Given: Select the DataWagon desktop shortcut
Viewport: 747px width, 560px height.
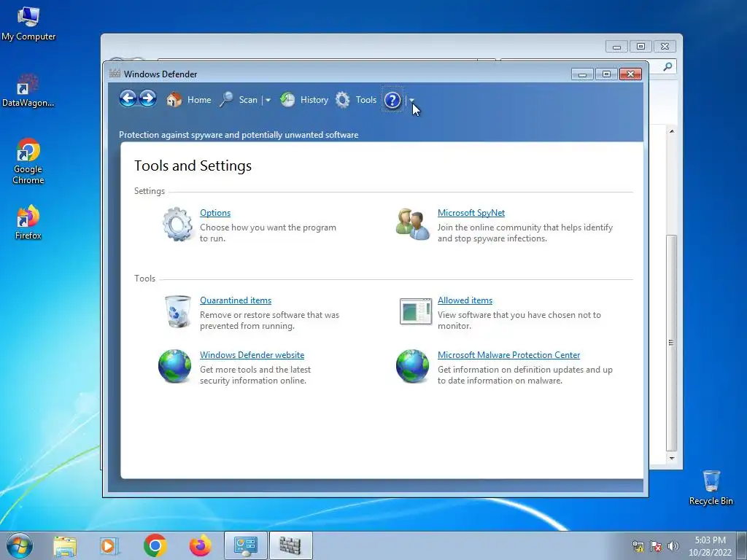Looking at the screenshot, I should (28, 90).
